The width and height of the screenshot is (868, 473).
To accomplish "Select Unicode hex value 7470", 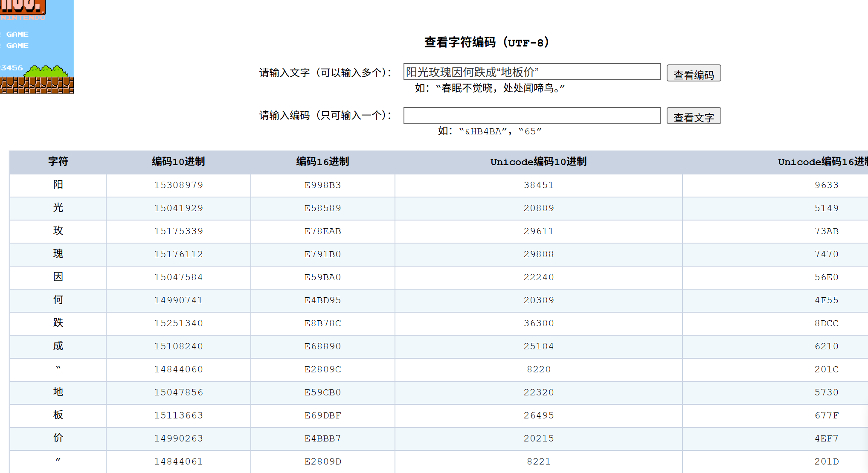I will [826, 254].
